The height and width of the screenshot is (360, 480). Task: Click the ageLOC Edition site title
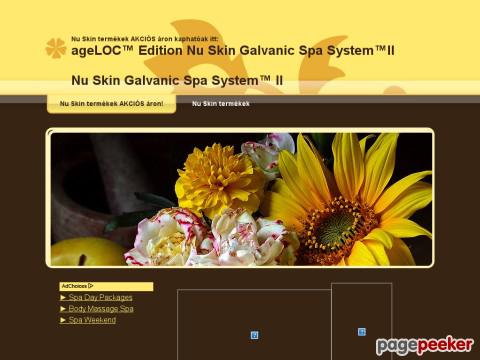tap(233, 51)
